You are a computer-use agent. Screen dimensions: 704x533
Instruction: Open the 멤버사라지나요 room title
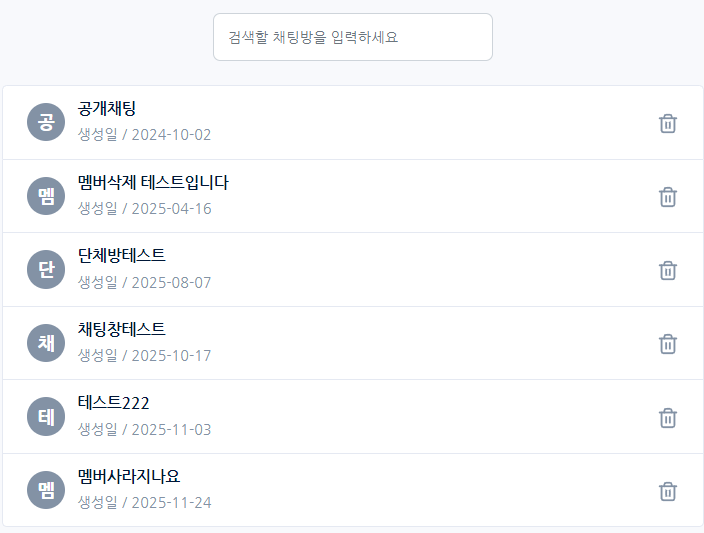[x=129, y=476]
